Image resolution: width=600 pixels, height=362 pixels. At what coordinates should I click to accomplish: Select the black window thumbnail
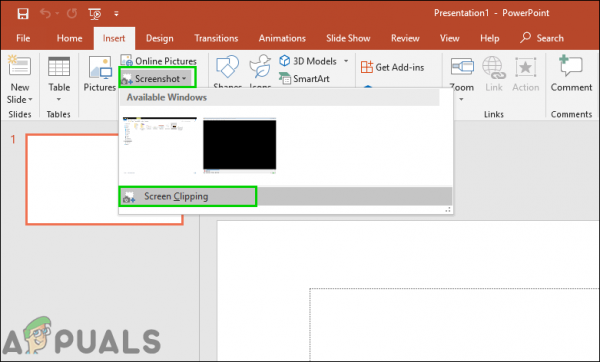click(x=240, y=145)
